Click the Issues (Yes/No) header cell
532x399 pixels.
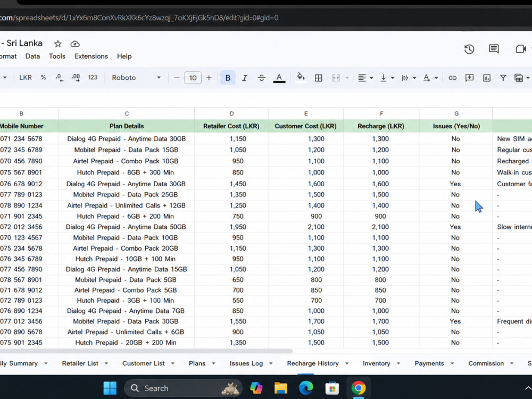pos(456,126)
